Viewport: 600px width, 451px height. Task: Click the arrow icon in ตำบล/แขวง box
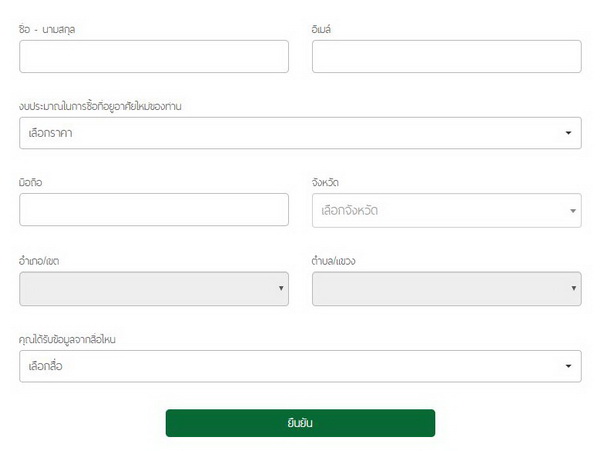[x=573, y=290]
